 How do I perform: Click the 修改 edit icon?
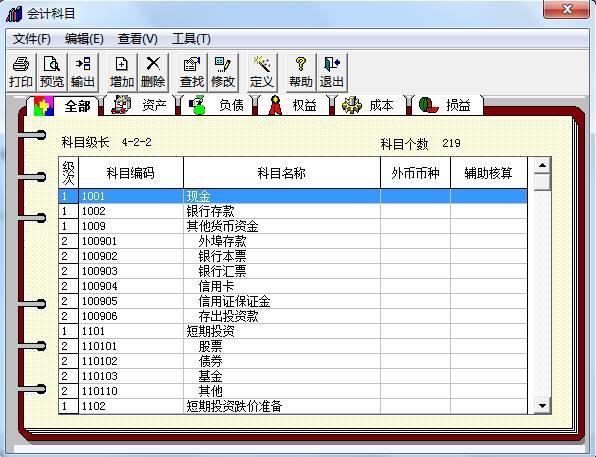tap(223, 72)
